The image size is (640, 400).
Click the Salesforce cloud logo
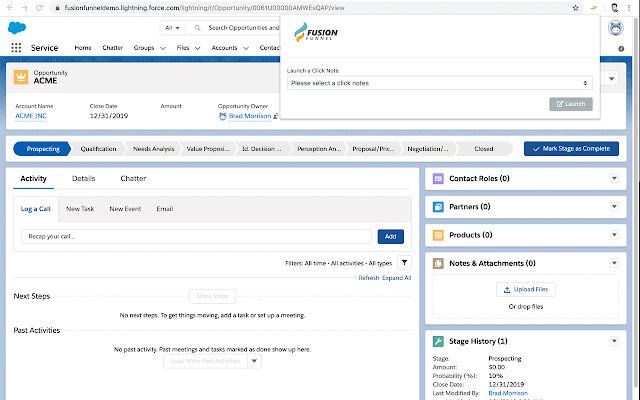point(17,28)
